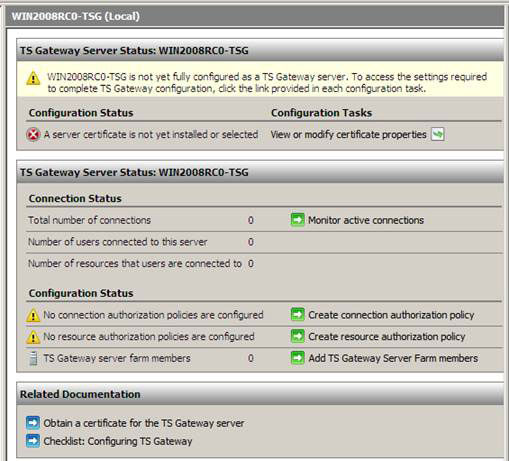Open Checklist: Configuring TS Gateway link
Screen dimensions: 509x461
(118, 441)
